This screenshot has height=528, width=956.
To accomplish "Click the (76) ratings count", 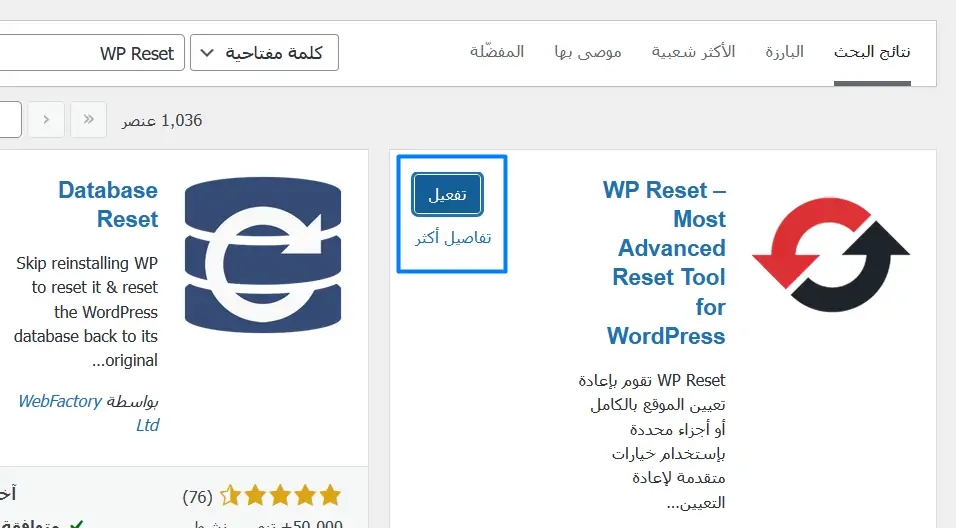I will [x=198, y=497].
